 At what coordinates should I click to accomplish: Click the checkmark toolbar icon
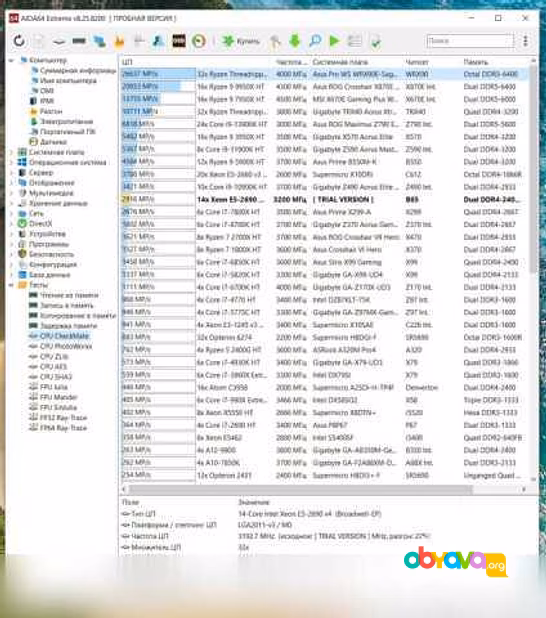tap(375, 41)
